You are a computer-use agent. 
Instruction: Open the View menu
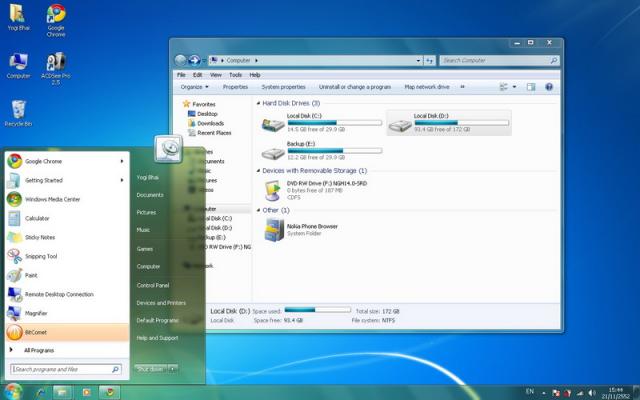[x=216, y=75]
